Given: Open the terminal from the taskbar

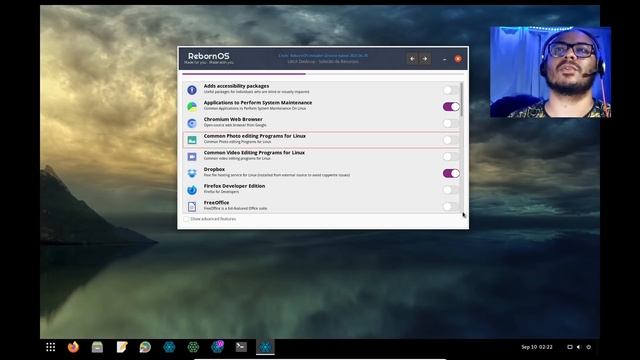Looking at the screenshot, I should 241,347.
